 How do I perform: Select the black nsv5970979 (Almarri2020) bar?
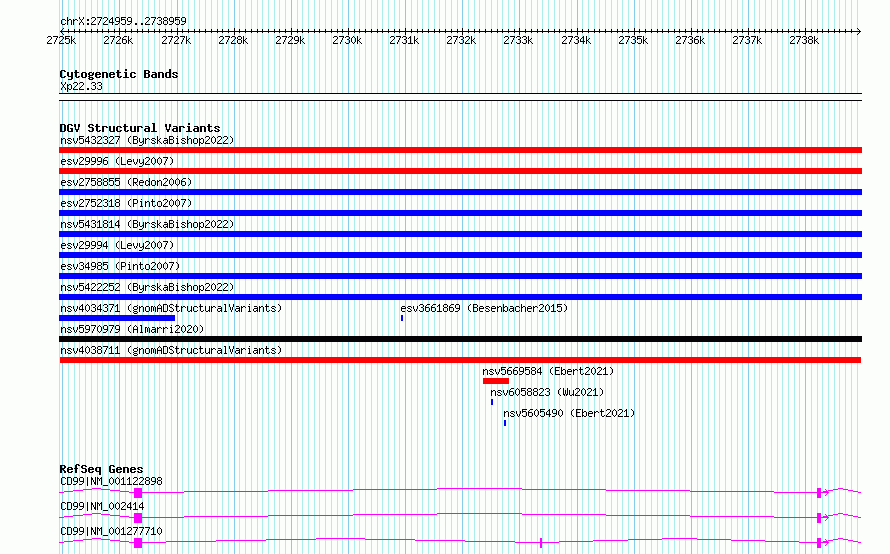coord(460,339)
